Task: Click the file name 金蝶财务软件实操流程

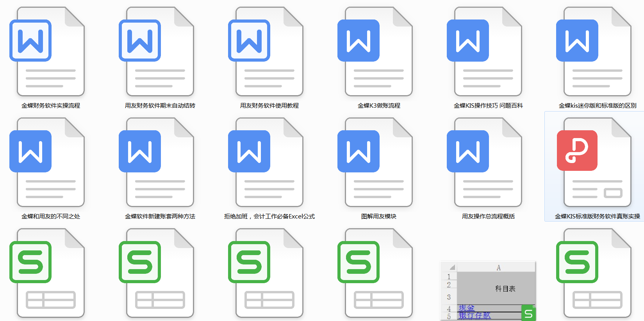Action: 51,106
